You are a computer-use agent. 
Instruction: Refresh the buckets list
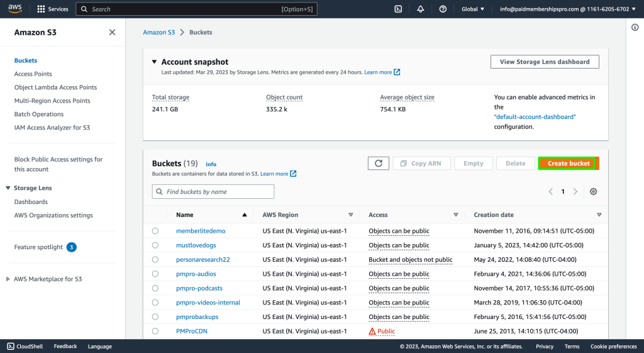[378, 163]
